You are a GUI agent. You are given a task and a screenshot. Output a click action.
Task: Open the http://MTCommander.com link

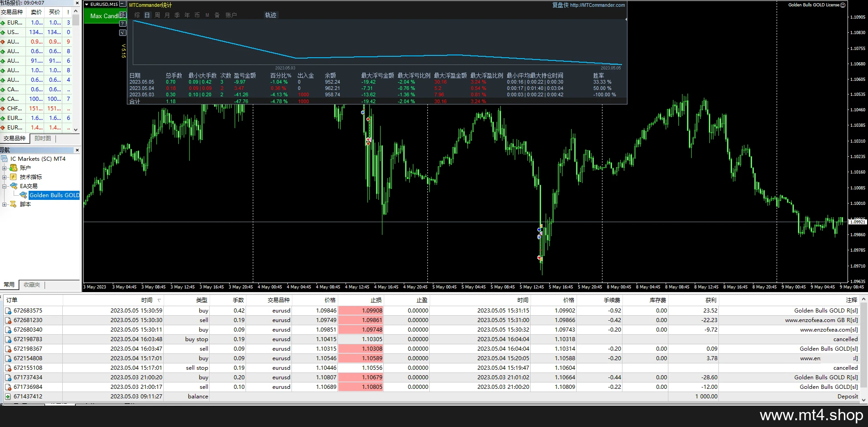point(597,5)
